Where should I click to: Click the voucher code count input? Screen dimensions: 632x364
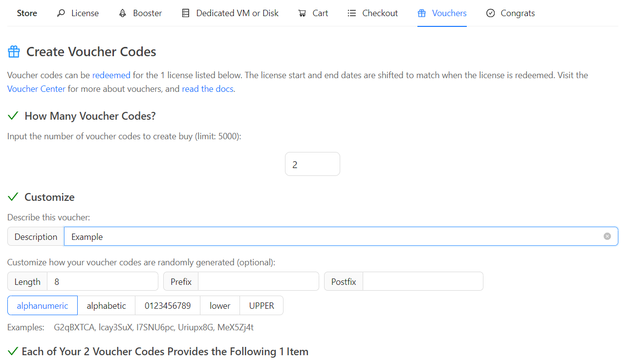click(312, 164)
